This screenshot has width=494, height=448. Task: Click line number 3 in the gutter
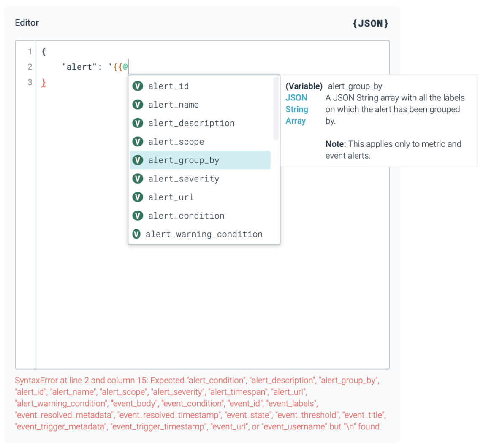pyautogui.click(x=30, y=82)
